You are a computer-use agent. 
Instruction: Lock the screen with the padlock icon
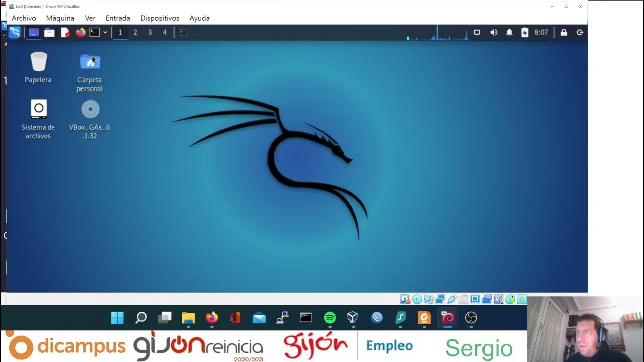pos(563,32)
